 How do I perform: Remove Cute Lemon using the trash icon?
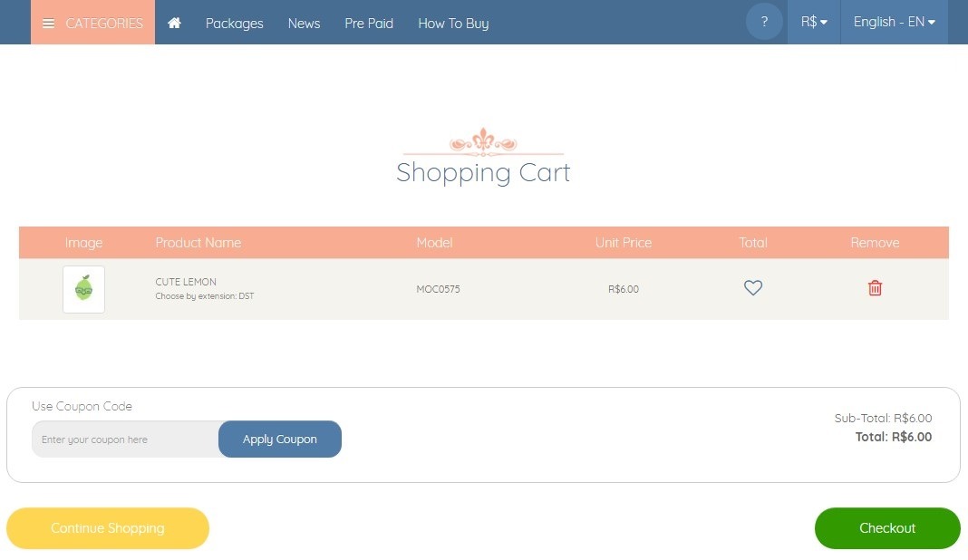875,288
